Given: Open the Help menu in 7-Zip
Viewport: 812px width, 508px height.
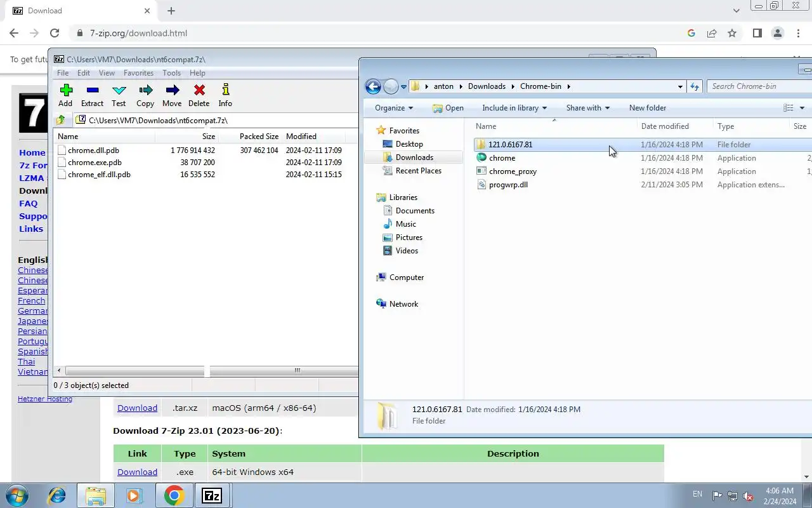Looking at the screenshot, I should pos(197,73).
